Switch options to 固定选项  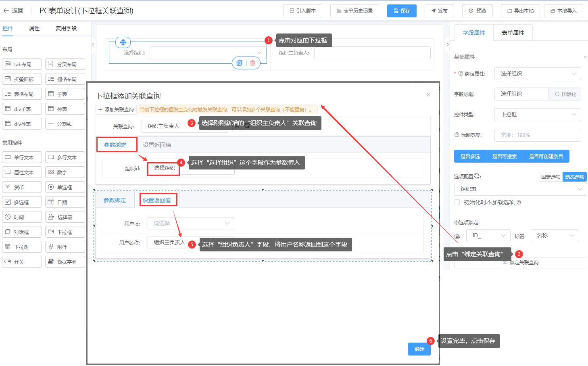coord(551,177)
